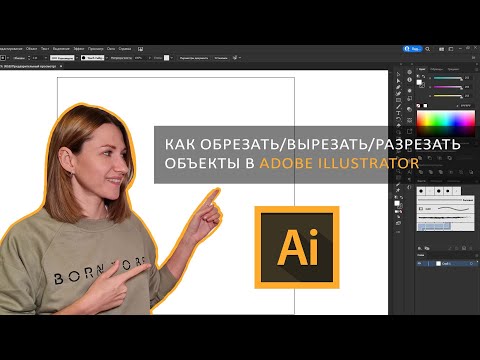Image resolution: width=480 pixels, height=360 pixels.
Task: Open Brush Libraries menu icon
Action: 420,248
